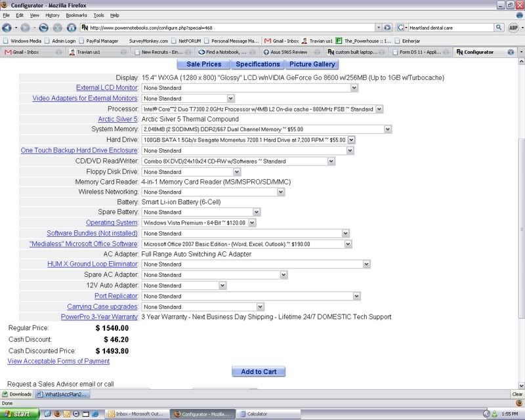Expand the Hard Drive dropdown
This screenshot has width=525, height=420.
click(351, 140)
